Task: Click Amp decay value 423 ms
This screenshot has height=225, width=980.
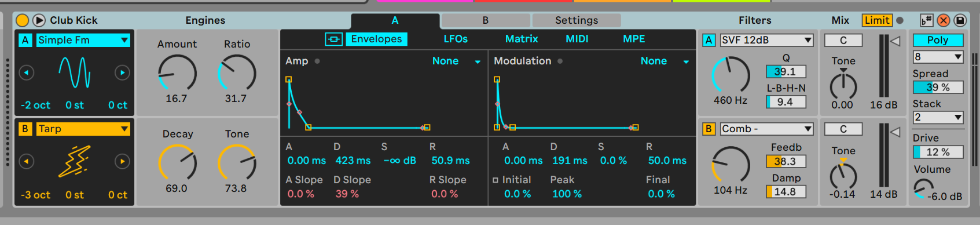Action: tap(353, 161)
